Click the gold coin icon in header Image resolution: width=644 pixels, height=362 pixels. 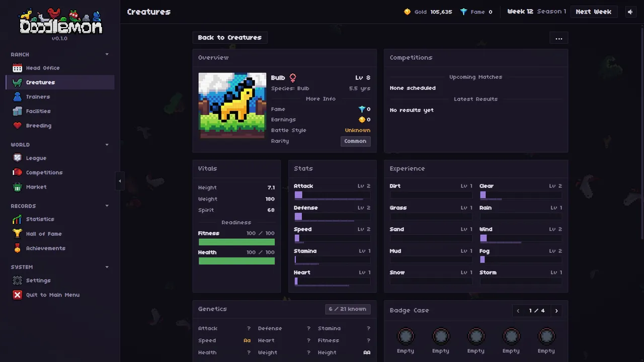(408, 12)
